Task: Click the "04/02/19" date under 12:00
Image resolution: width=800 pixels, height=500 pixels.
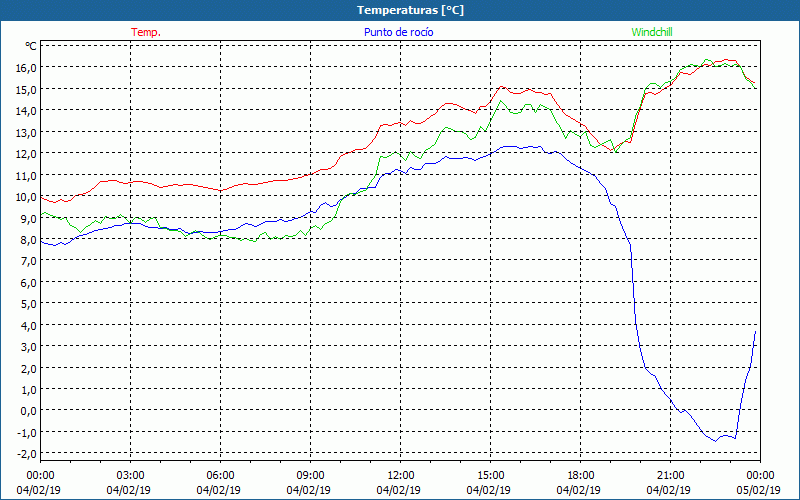Action: point(398,490)
